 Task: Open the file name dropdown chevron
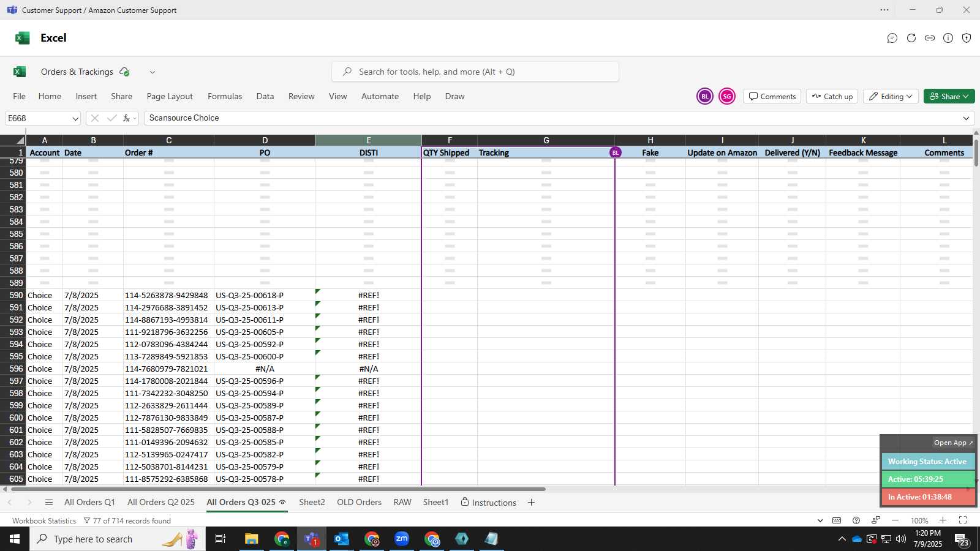coord(153,72)
